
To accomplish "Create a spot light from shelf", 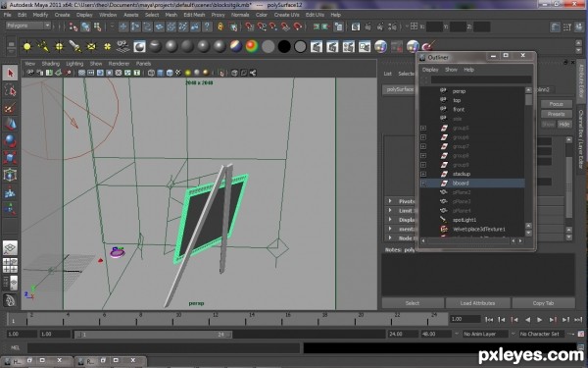I will click(75, 46).
